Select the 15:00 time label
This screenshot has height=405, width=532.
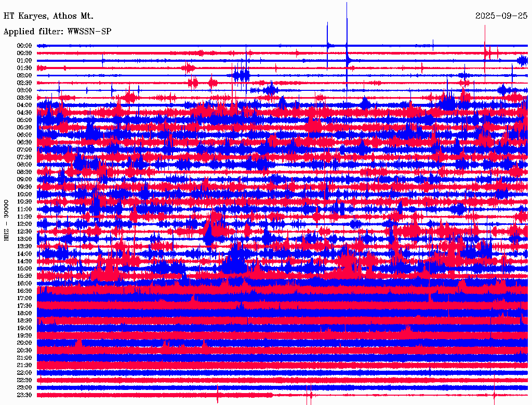(x=24, y=268)
